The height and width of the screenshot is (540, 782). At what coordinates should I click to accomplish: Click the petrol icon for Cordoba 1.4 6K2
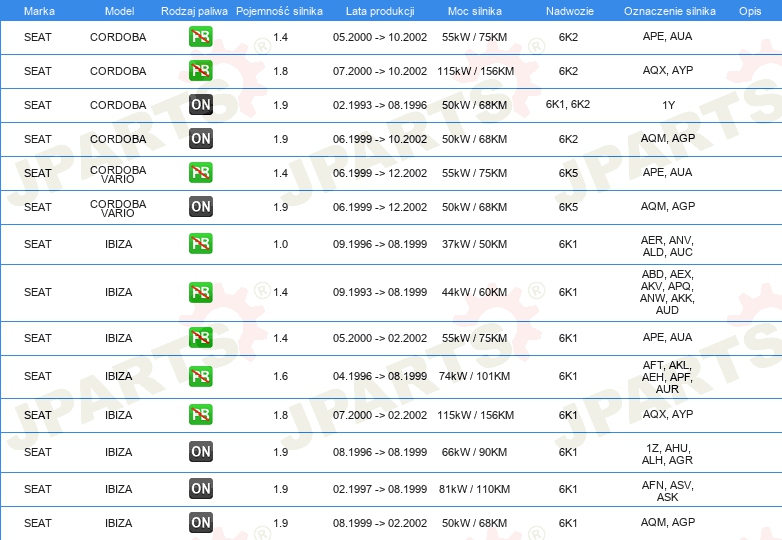pos(200,37)
